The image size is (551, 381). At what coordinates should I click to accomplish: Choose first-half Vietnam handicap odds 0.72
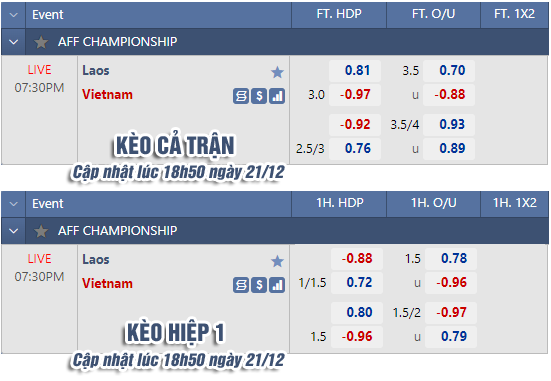point(357,283)
